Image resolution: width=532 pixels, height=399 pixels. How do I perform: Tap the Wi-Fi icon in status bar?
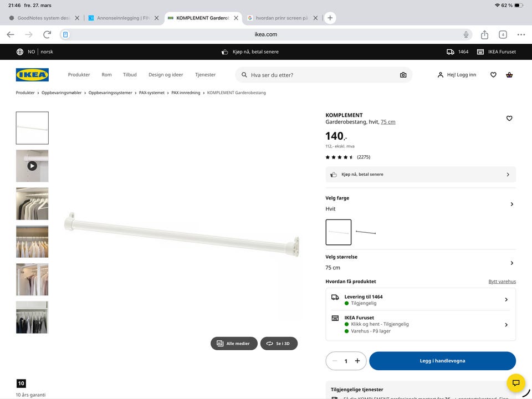click(497, 6)
